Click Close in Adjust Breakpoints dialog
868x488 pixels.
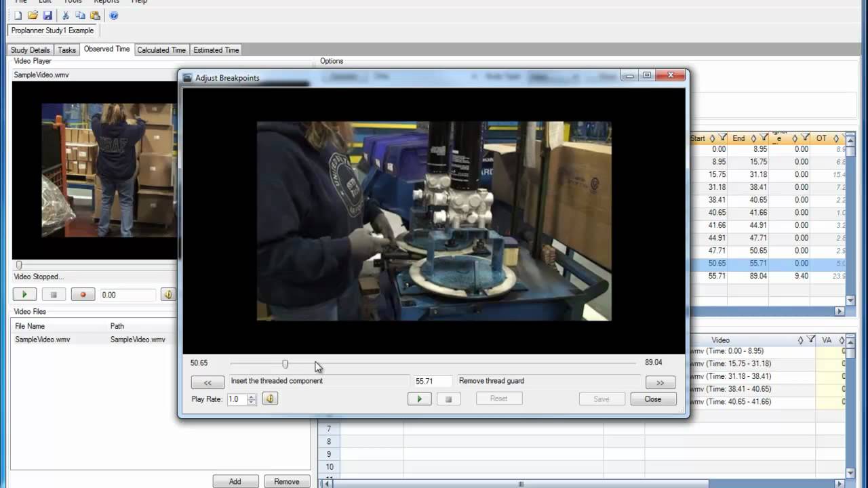[653, 399]
